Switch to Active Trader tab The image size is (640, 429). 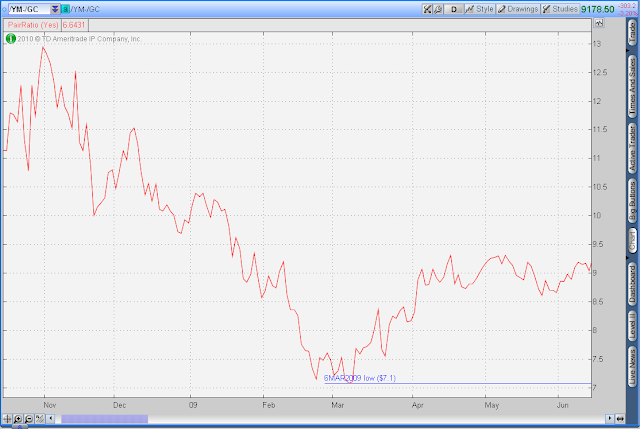click(632, 148)
